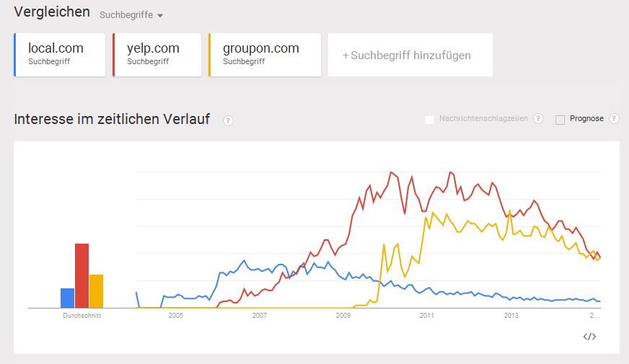This screenshot has width=629, height=364.
Task: Select the local.com search term card
Action: coord(60,54)
